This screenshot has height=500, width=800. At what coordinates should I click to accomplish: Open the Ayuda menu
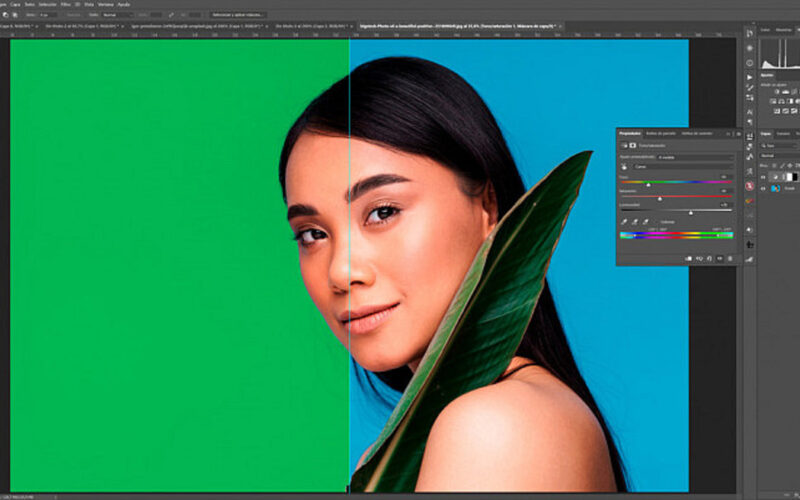click(123, 4)
